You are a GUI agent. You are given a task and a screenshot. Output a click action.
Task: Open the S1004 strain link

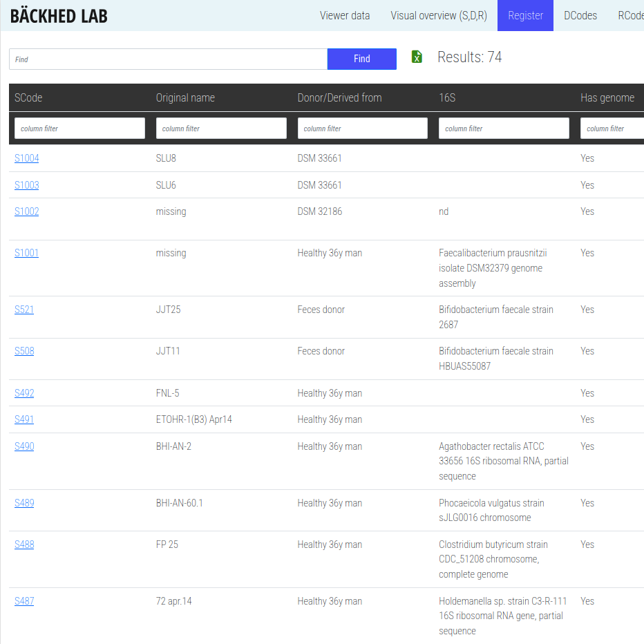[x=27, y=158]
